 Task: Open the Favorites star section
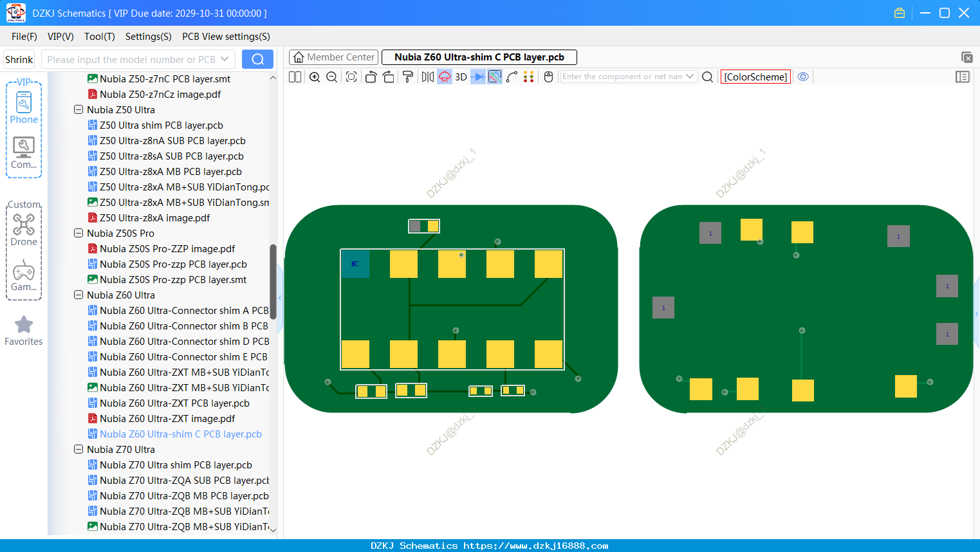click(x=24, y=331)
